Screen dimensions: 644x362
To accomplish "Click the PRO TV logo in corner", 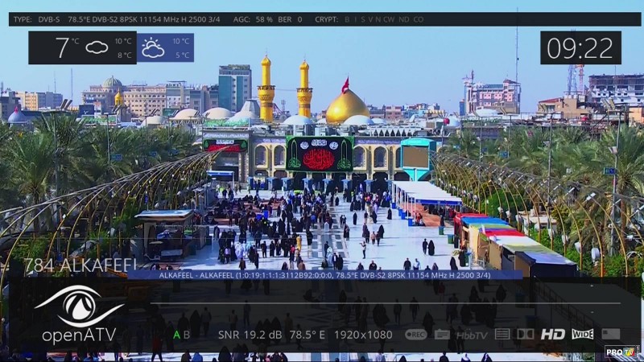I will point(621,352).
